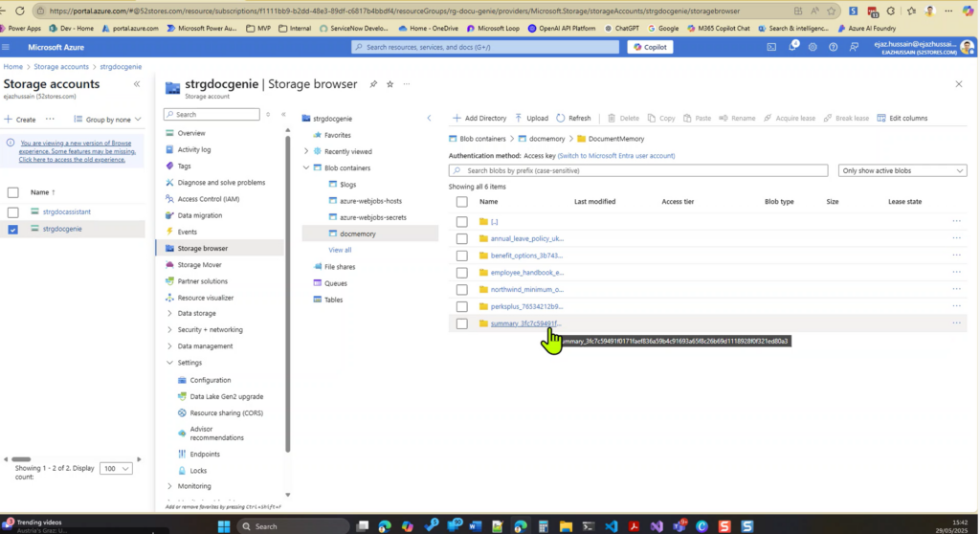Viewport: 980px width, 534px height.
Task: Collapse the Storage accounts panel with double chevron
Action: pyautogui.click(x=137, y=84)
